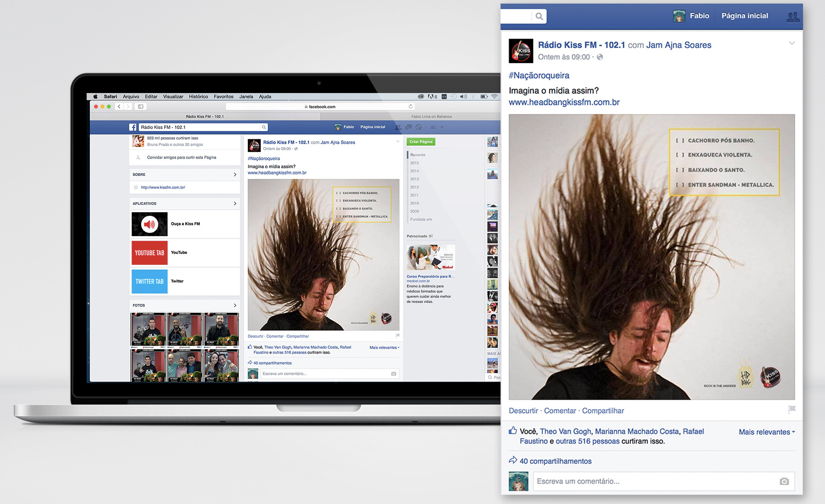
Task: Reload the page with Safari's refresh icon
Action: 411,106
